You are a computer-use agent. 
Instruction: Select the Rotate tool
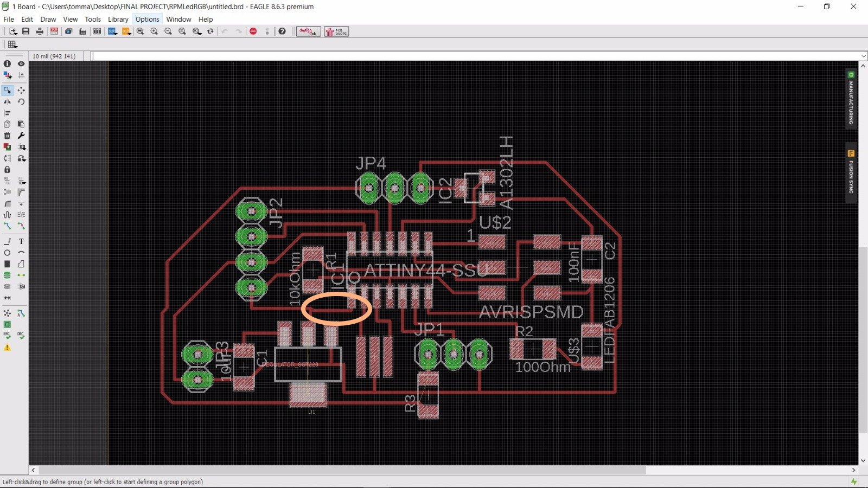[21, 101]
